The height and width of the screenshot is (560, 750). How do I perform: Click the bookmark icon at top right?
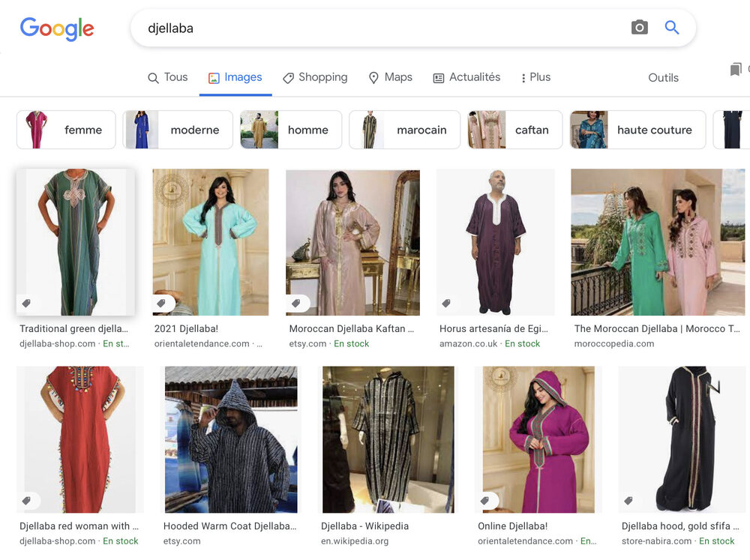point(736,70)
